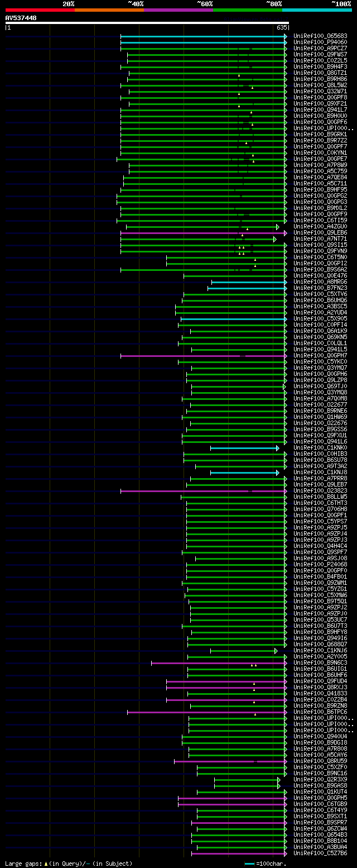Open hit UniRef100_Q8RU59
Image resolution: width=357 pixels, height=868 pixels.
click(x=320, y=761)
